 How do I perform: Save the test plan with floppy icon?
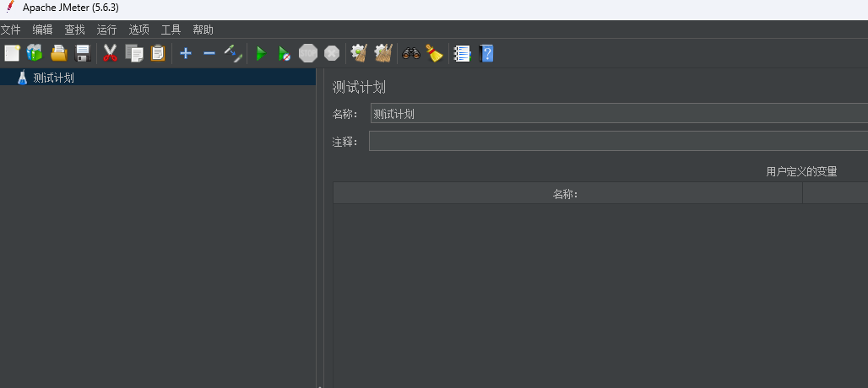[x=83, y=54]
